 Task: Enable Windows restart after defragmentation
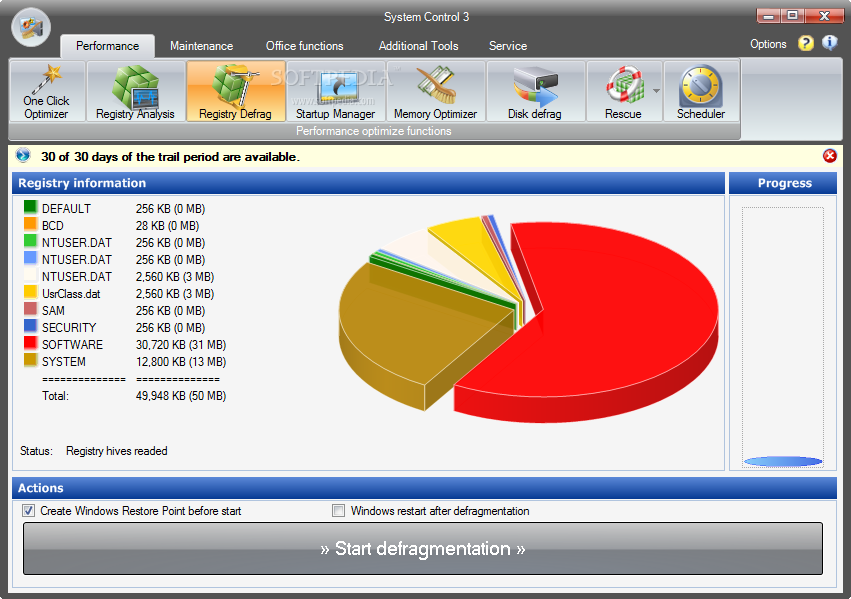coord(338,511)
